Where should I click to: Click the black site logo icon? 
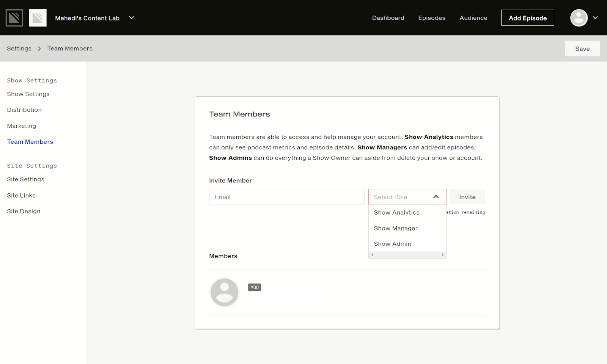(14, 17)
